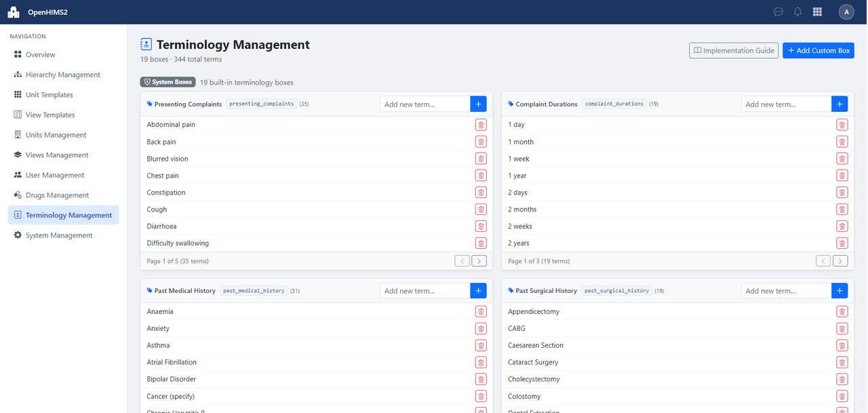Image resolution: width=868 pixels, height=413 pixels.
Task: Delete the '2 weeks' duration term
Action: (842, 227)
